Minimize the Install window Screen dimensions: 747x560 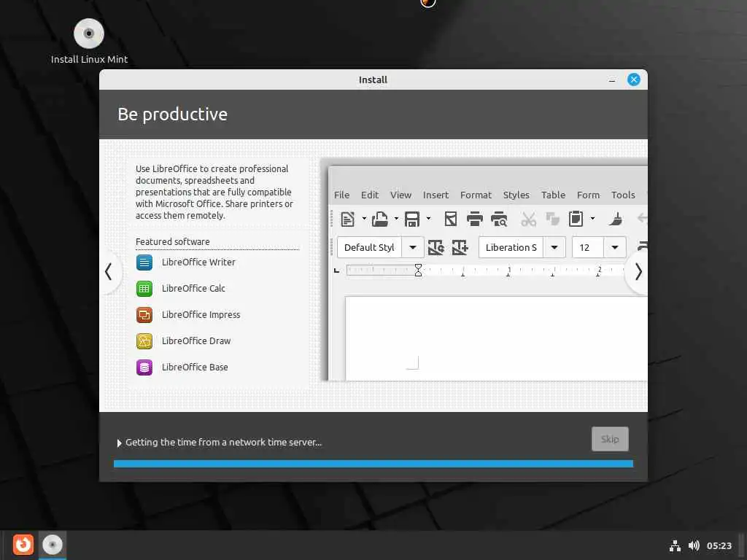pyautogui.click(x=612, y=80)
